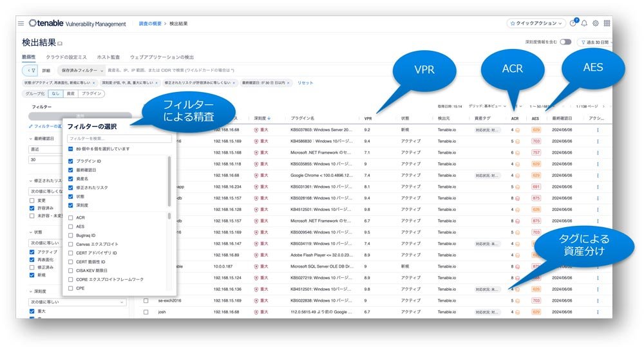
Task: Click the フィルターを検索 search field
Action: click(119, 138)
